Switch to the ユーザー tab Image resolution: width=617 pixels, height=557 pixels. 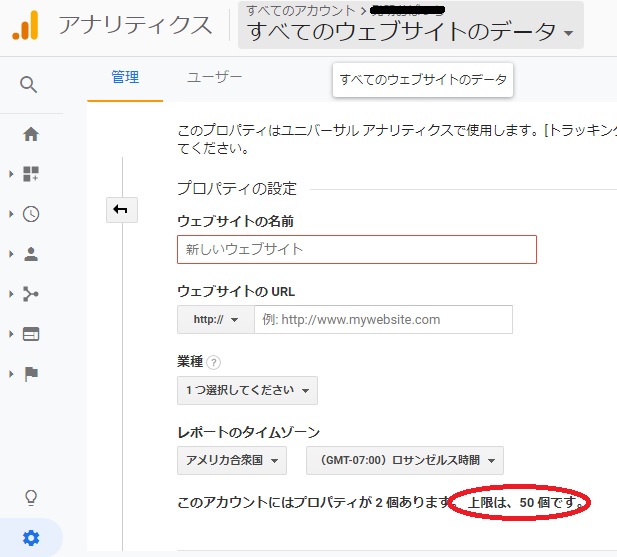point(214,77)
